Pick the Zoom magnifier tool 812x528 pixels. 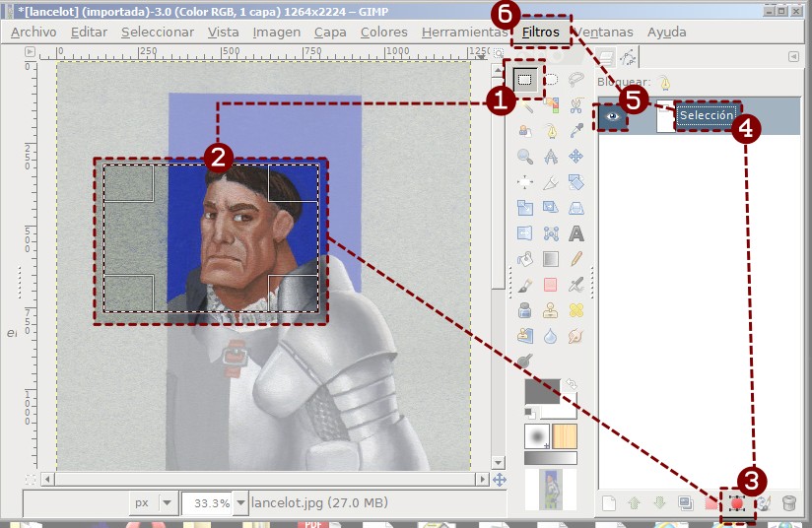tap(525, 157)
